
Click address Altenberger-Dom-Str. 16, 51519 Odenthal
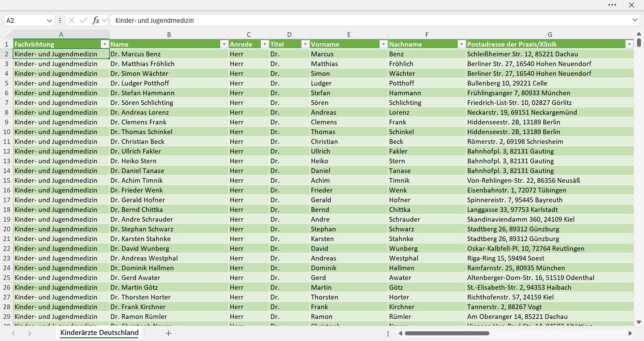click(550, 278)
